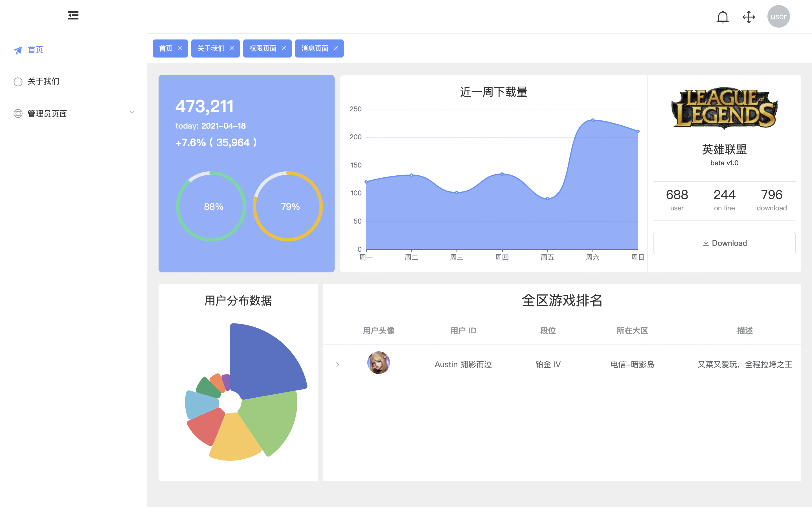Click the 近一周下载量 area chart
Screen dimensions: 812x507
pos(494,175)
